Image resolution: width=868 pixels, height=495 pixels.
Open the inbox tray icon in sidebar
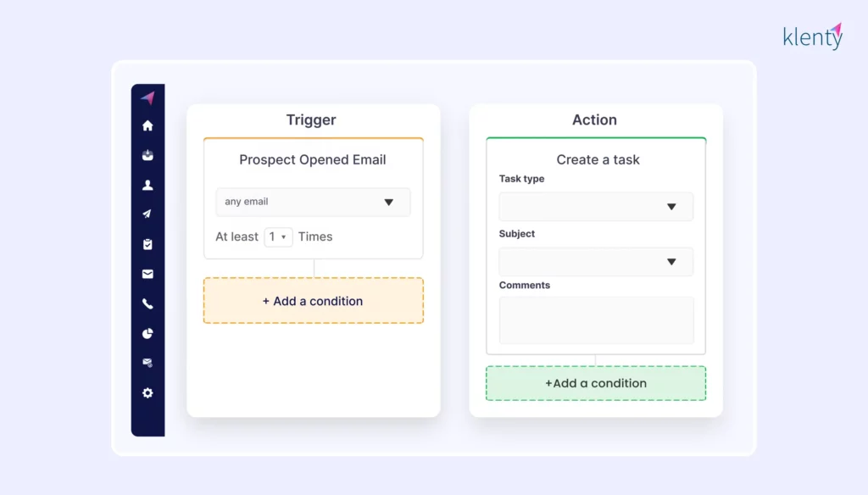147,155
